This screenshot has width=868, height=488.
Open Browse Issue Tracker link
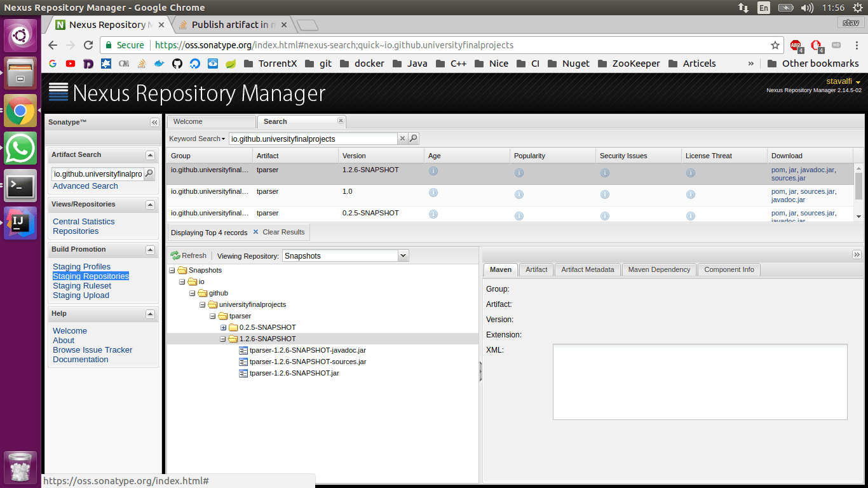pos(93,350)
